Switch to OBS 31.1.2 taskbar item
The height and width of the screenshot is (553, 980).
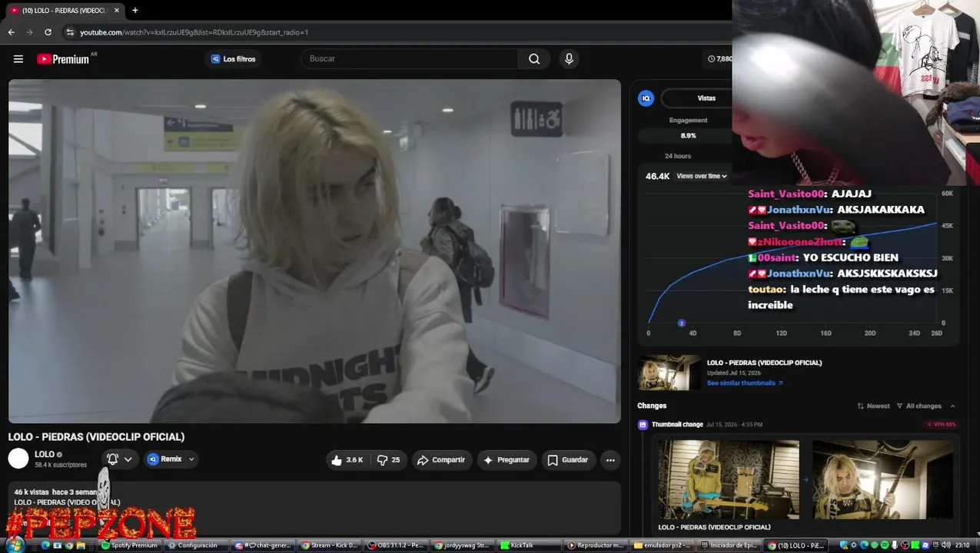point(397,545)
